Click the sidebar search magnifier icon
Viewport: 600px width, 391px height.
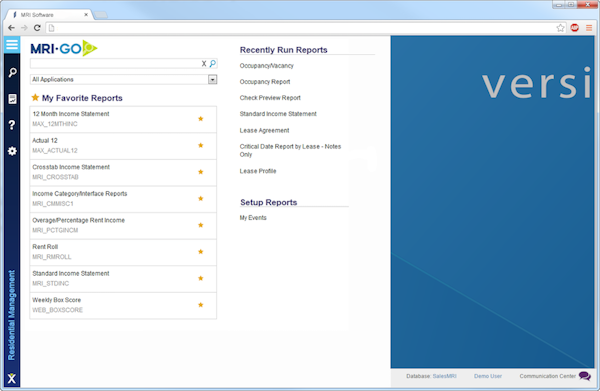(12, 72)
